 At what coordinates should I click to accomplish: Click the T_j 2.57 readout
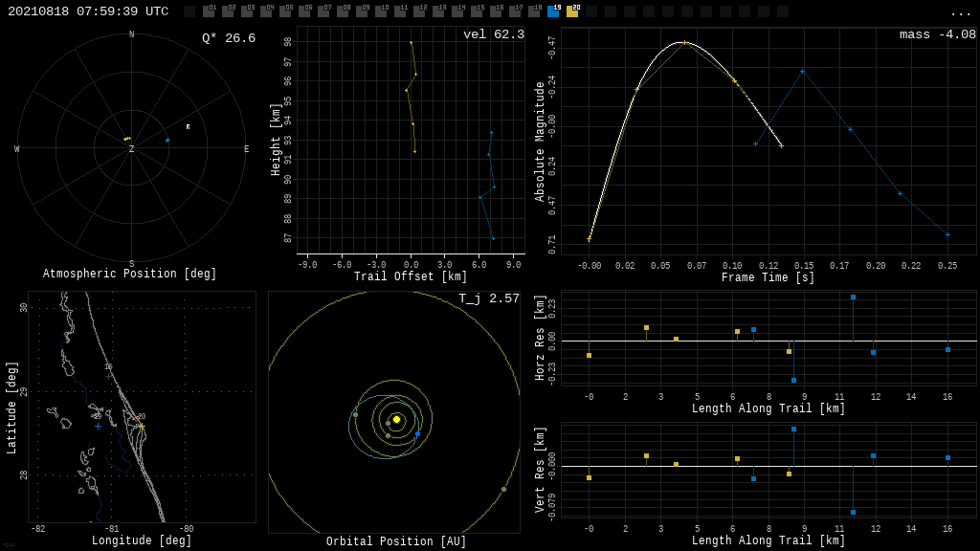tap(489, 298)
